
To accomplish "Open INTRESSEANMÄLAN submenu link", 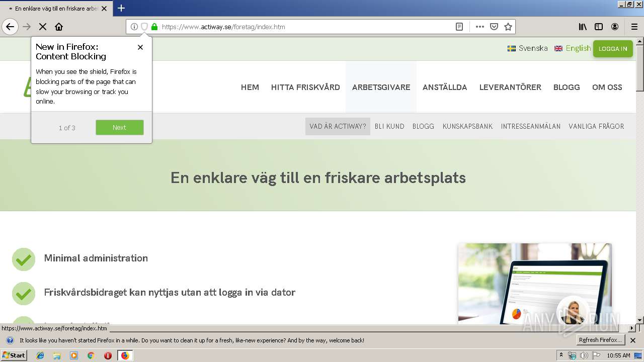I will coord(531,127).
